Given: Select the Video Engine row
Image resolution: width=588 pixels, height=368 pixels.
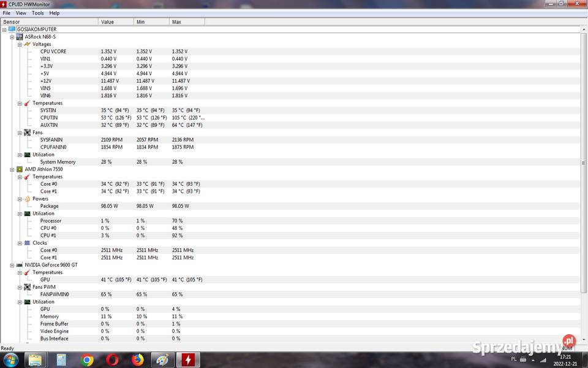Looking at the screenshot, I should [291, 331].
